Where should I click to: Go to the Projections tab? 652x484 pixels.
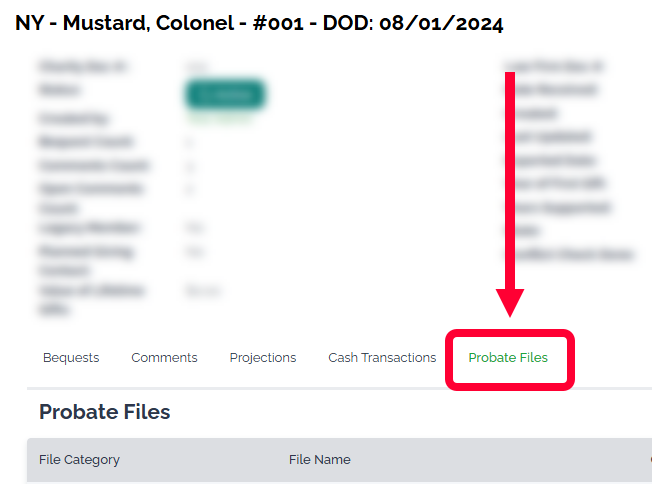[263, 358]
